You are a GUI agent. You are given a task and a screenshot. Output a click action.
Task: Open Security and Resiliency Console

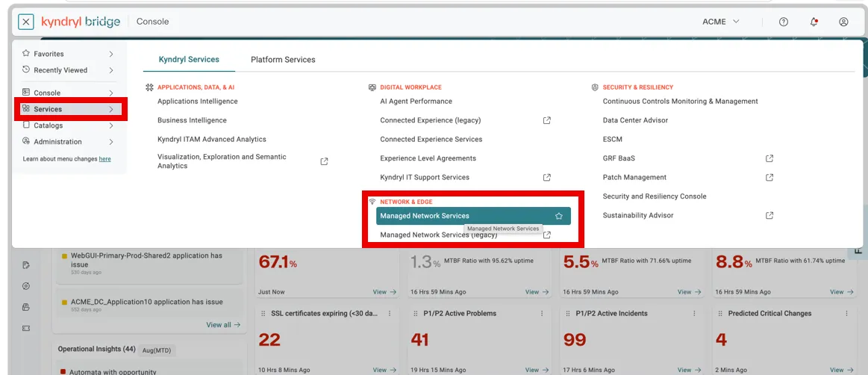tap(655, 196)
